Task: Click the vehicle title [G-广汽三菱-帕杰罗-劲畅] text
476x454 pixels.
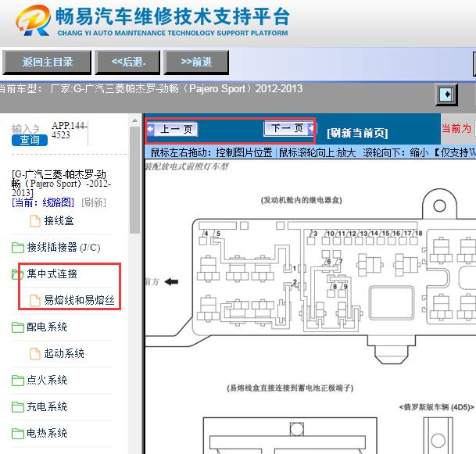Action: (62, 184)
